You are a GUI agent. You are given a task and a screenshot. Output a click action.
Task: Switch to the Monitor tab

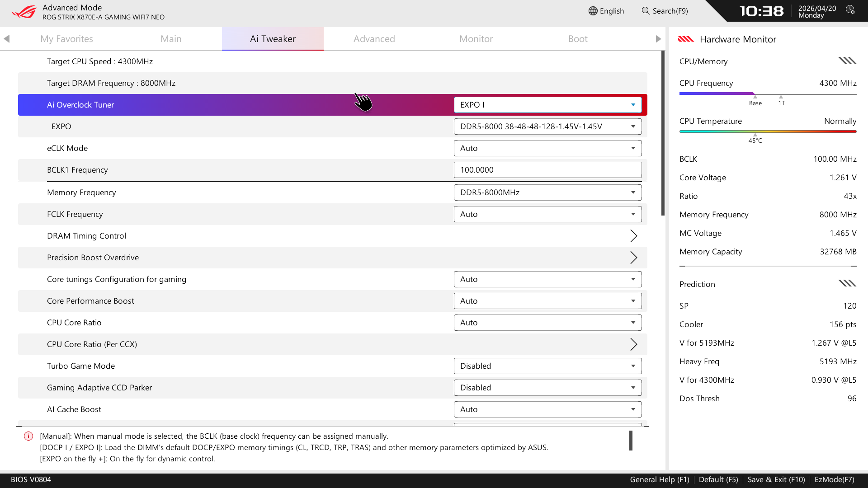pyautogui.click(x=476, y=39)
